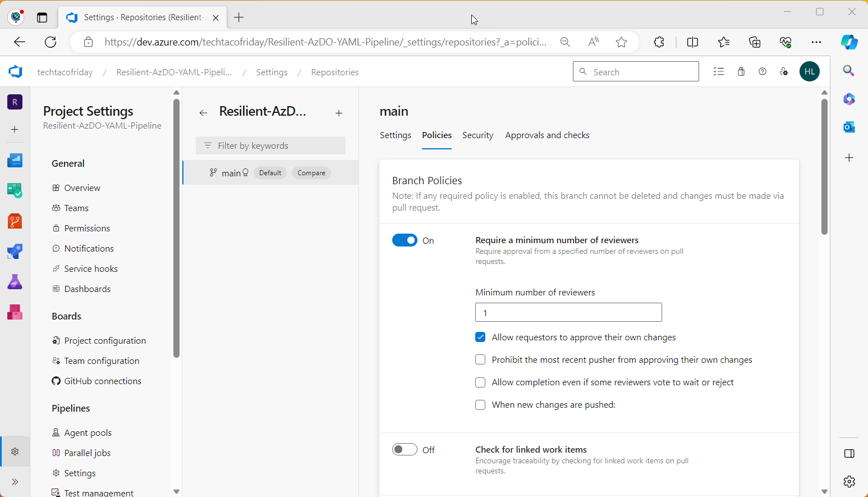This screenshot has width=868, height=497.
Task: Open the Pipelines icon in left rail
Action: (15, 252)
